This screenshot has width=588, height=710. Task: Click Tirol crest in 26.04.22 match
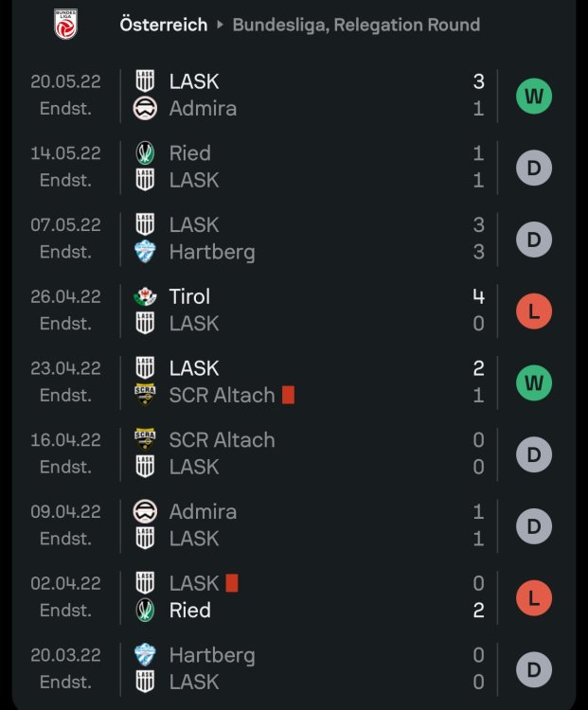click(145, 296)
